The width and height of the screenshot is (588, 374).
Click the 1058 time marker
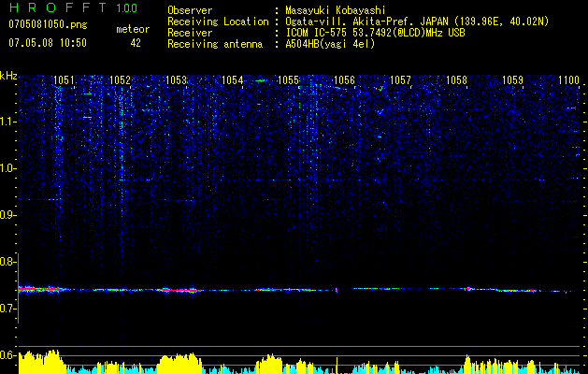[457, 80]
